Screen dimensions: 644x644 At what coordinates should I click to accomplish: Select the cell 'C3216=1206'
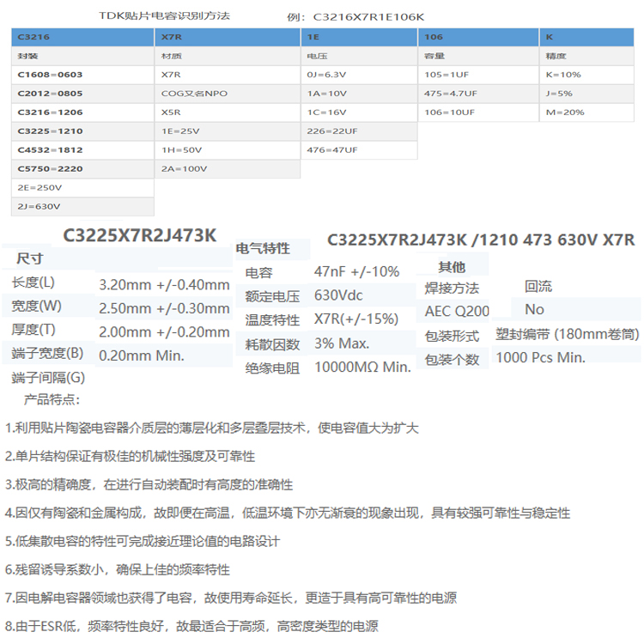(82, 112)
